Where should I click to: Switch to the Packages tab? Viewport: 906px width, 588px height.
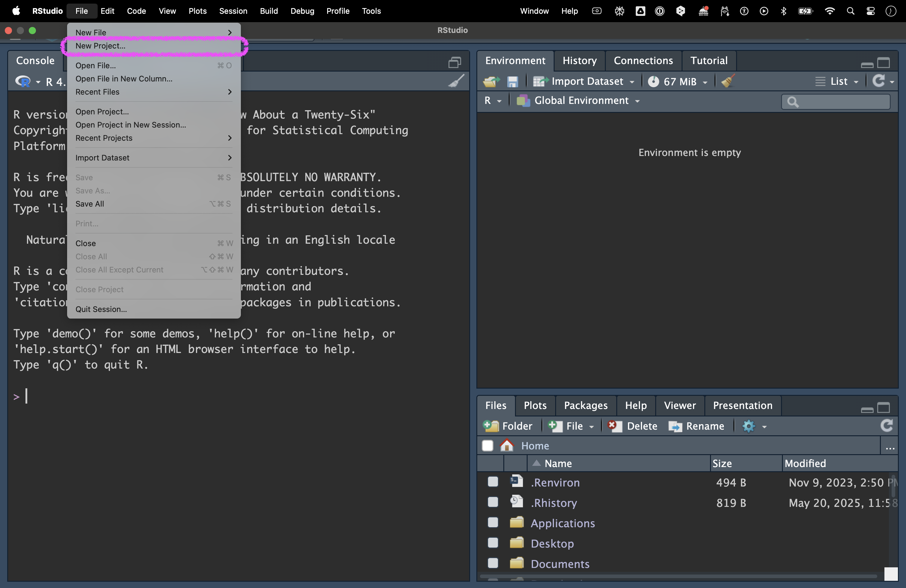(585, 405)
